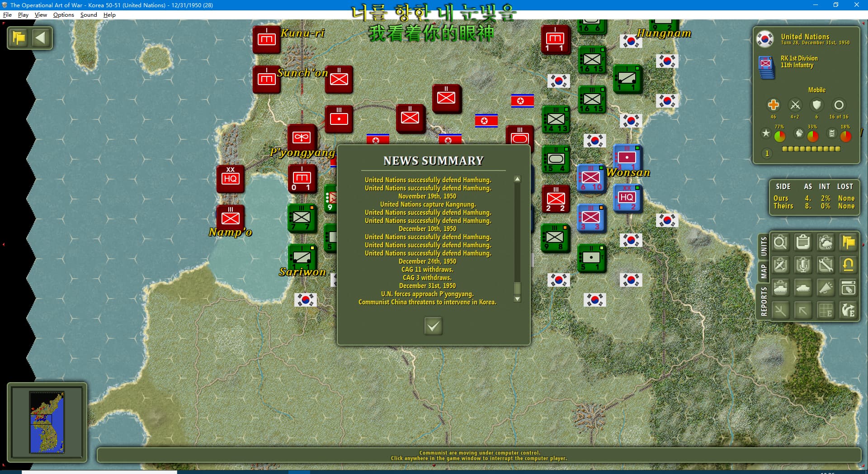This screenshot has width=868, height=474.
Task: Open the air briefing airplane report icon
Action: 780,265
